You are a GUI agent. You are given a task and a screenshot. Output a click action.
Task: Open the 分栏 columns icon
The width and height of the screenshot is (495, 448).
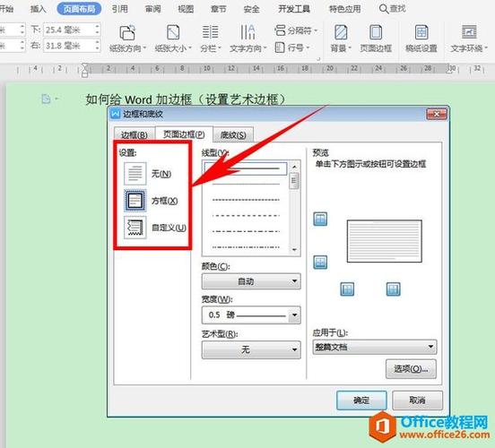[210, 39]
